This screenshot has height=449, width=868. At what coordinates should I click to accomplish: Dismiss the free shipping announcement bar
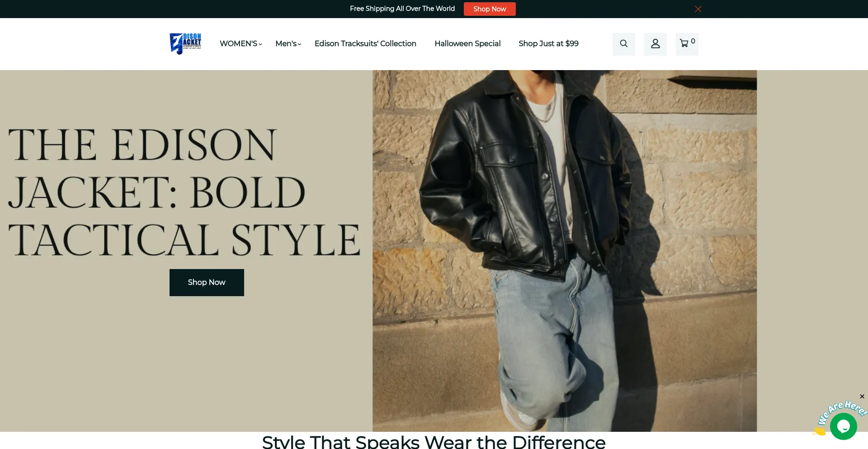(698, 9)
